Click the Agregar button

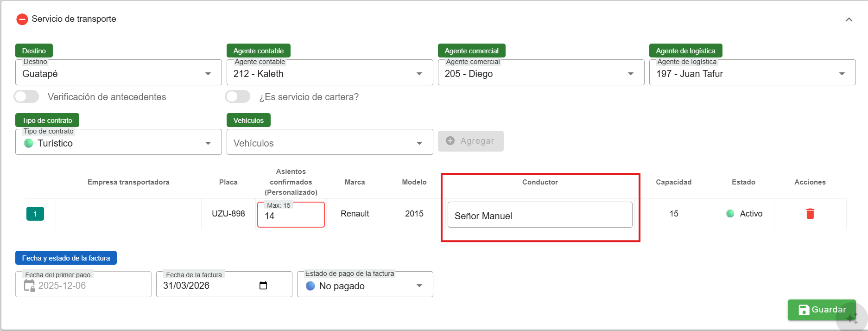pyautogui.click(x=470, y=141)
